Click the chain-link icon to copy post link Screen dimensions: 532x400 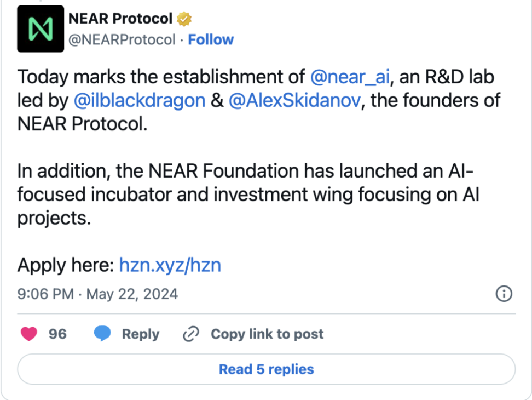tap(190, 334)
